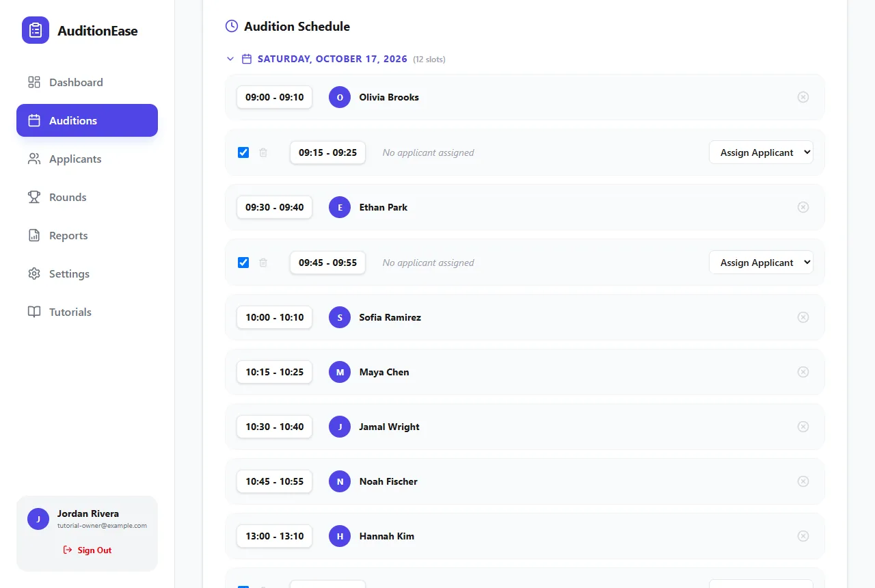875x588 pixels.
Task: Open the Rounds menu item
Action: pos(87,197)
